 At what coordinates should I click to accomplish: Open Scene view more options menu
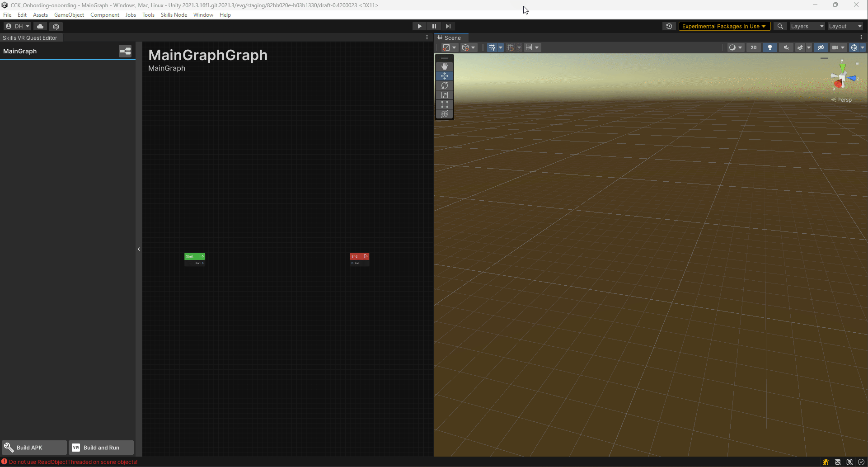click(x=861, y=38)
